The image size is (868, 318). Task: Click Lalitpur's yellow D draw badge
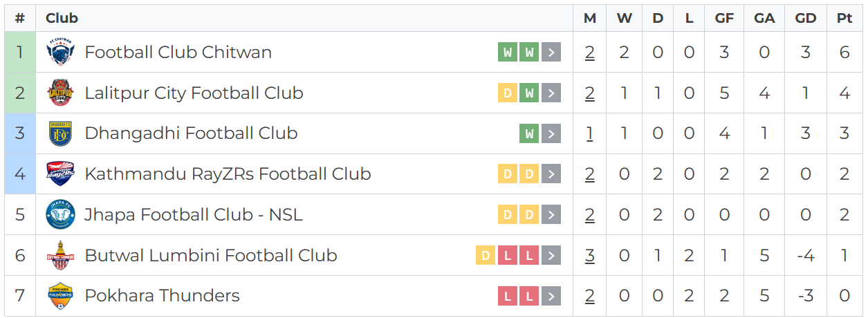pyautogui.click(x=508, y=93)
